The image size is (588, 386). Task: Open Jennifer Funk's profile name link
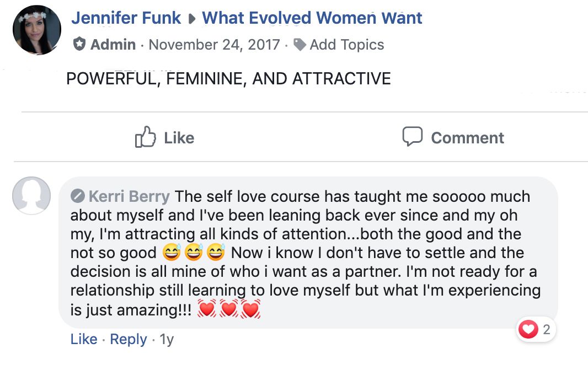(126, 18)
